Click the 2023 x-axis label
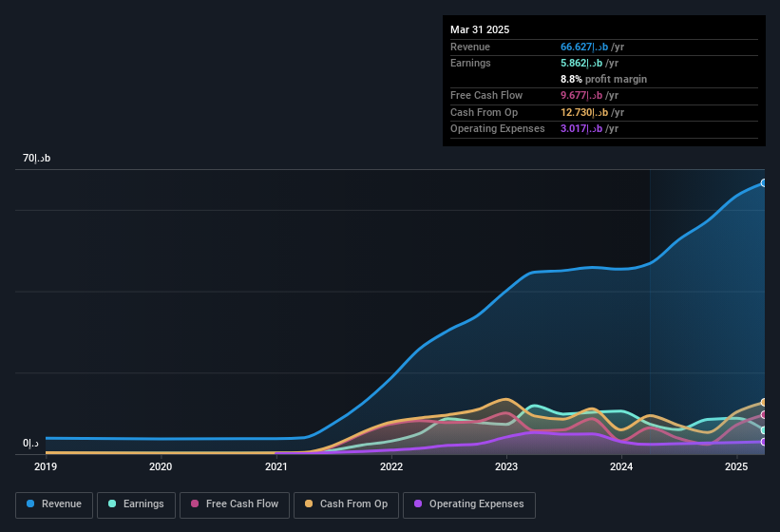Screen dimensions: 780x532 [506, 466]
